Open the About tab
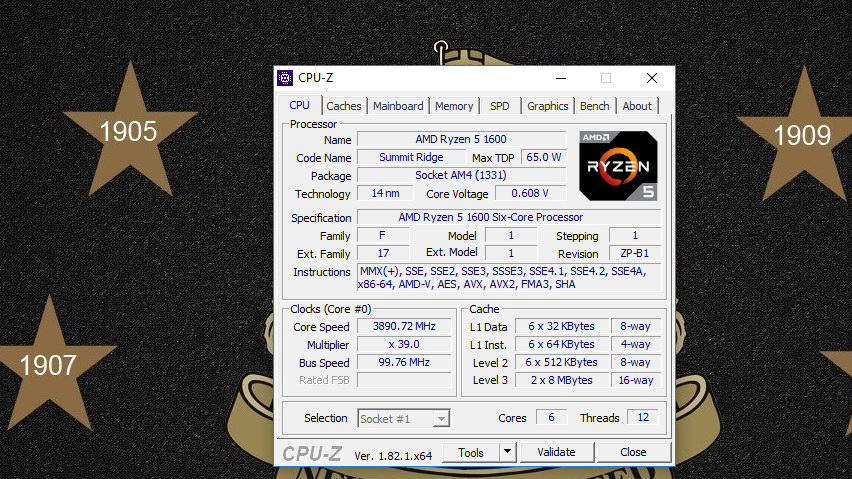The height and width of the screenshot is (479, 852). 637,106
